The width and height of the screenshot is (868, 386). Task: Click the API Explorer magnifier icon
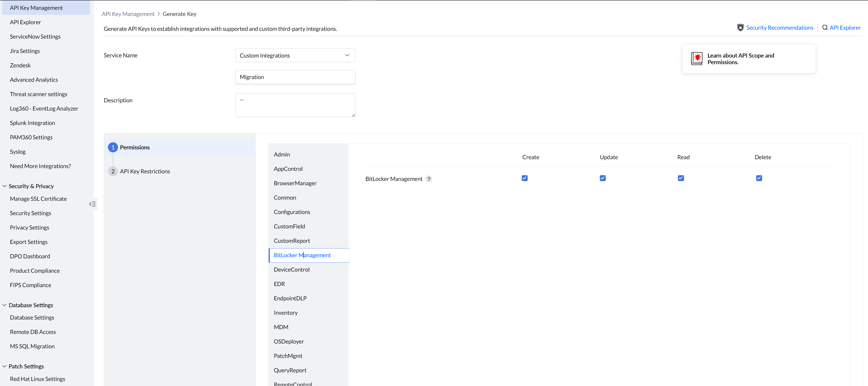825,28
